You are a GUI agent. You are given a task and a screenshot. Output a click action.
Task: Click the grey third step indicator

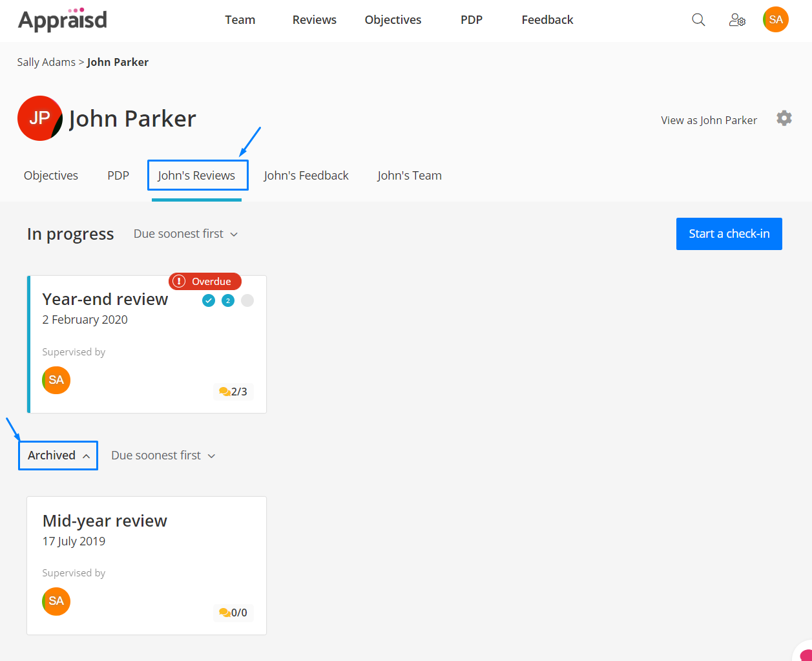tap(247, 300)
